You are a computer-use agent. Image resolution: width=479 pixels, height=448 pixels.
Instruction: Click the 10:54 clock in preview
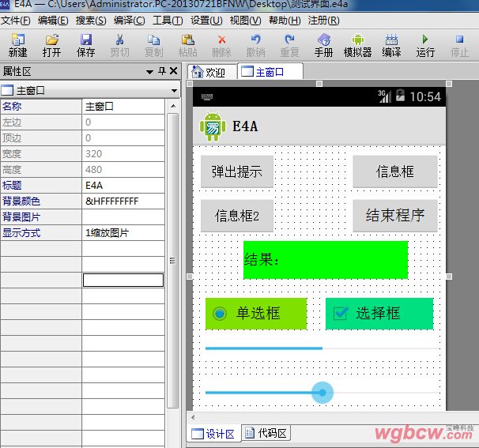[x=425, y=97]
